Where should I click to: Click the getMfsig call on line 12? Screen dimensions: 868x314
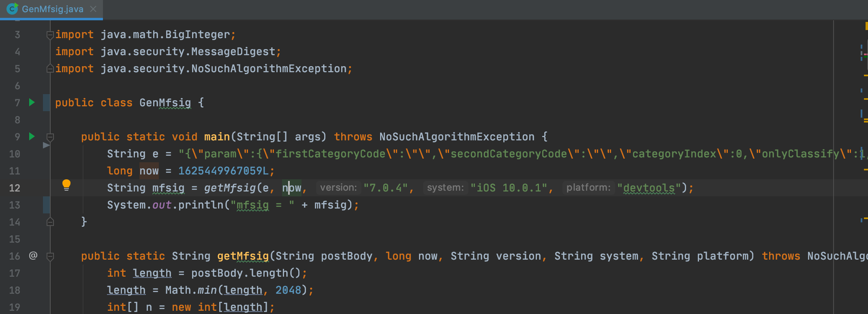(x=230, y=188)
